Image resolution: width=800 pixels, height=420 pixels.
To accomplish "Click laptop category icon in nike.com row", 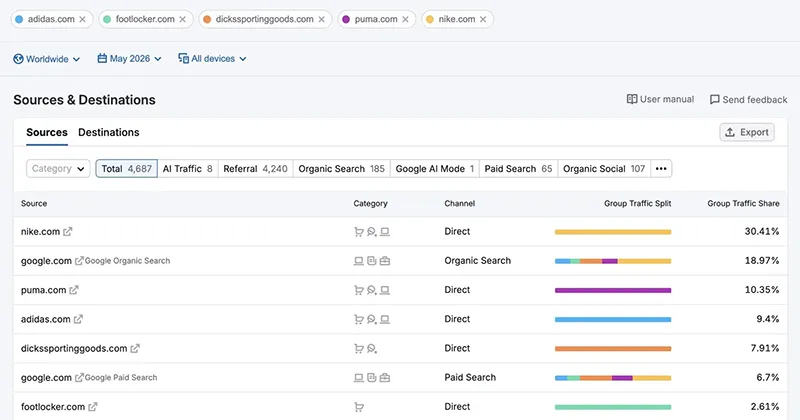I will [385, 232].
